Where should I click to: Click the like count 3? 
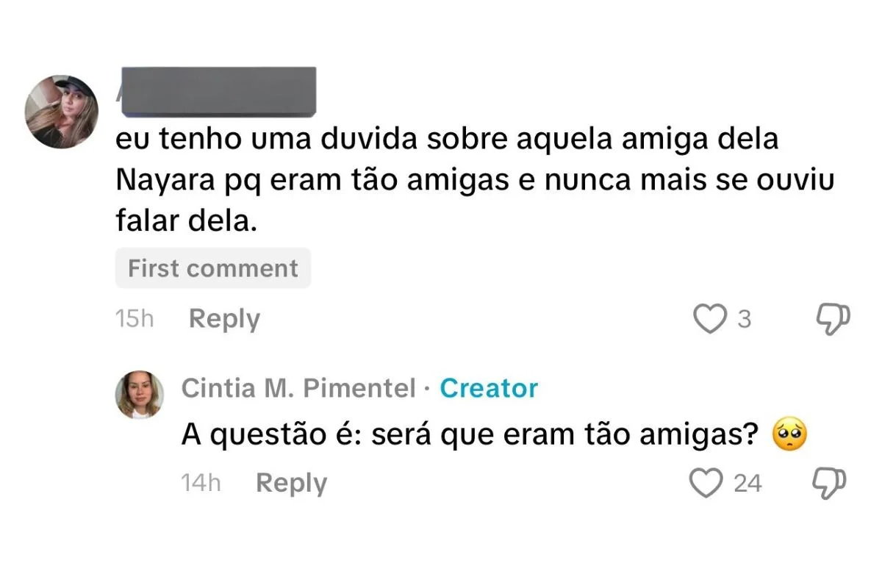(x=745, y=320)
